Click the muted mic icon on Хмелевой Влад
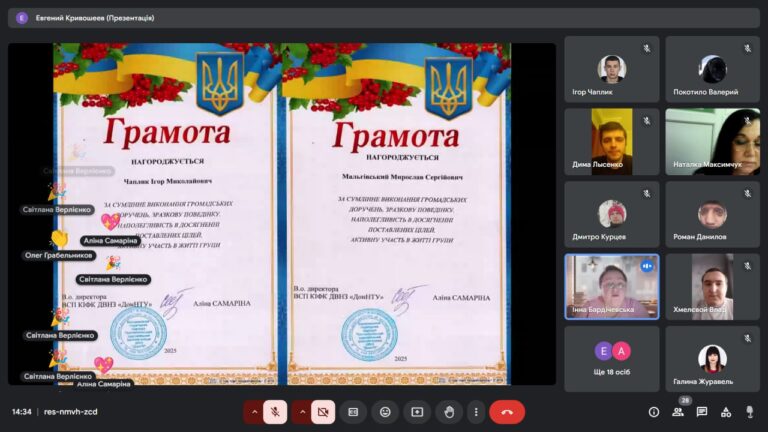768x432 pixels. point(747,266)
